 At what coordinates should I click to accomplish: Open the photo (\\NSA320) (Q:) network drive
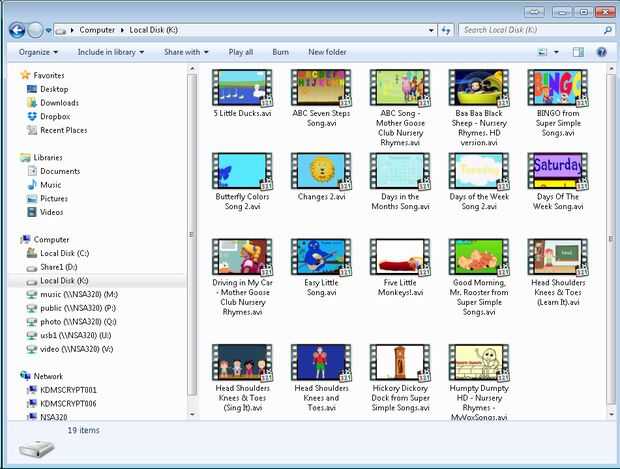pos(72,321)
